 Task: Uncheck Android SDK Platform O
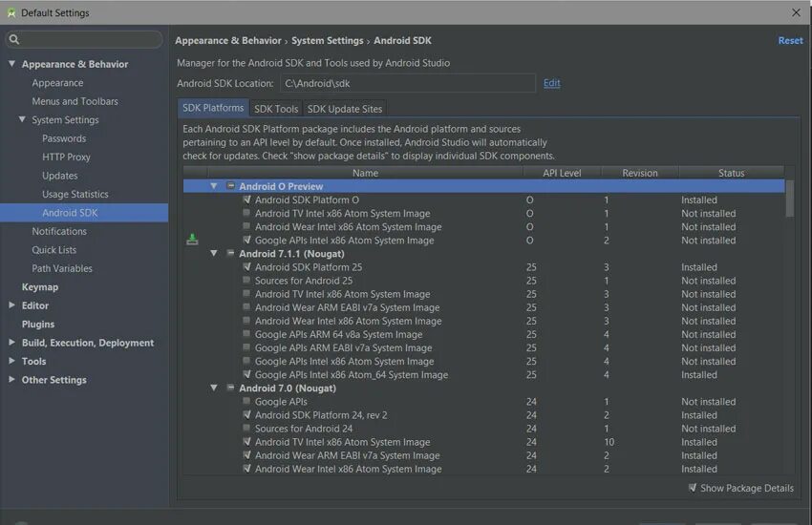point(247,199)
